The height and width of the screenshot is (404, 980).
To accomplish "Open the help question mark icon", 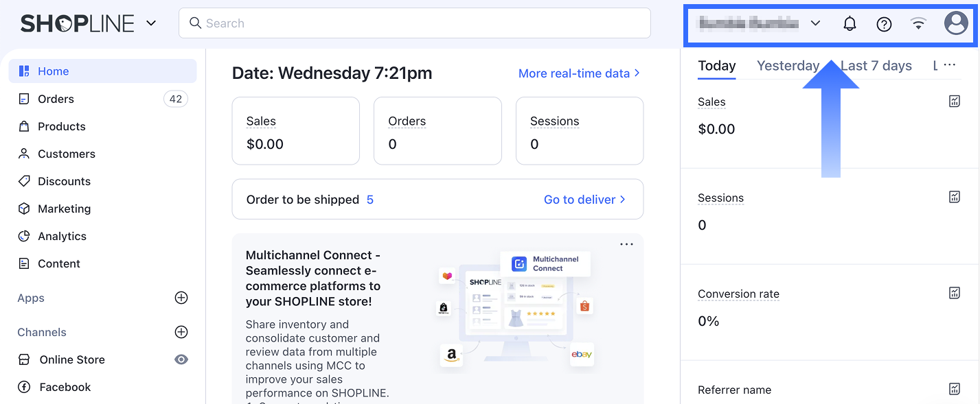I will 884,24.
